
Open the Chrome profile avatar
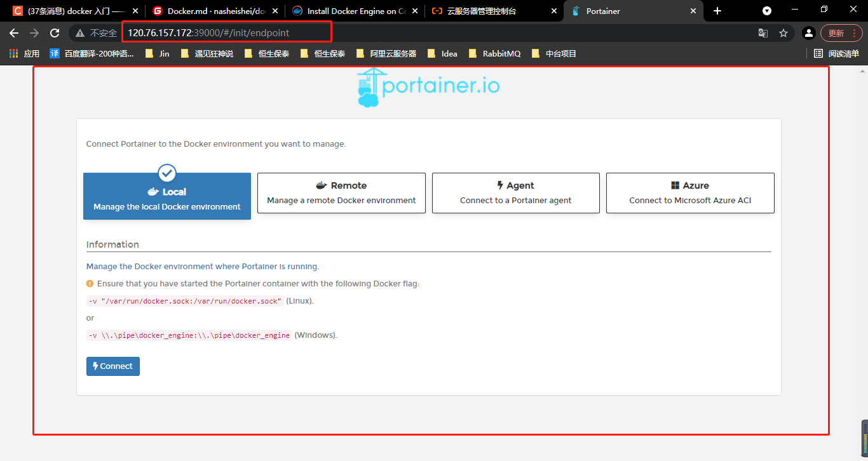tap(808, 33)
